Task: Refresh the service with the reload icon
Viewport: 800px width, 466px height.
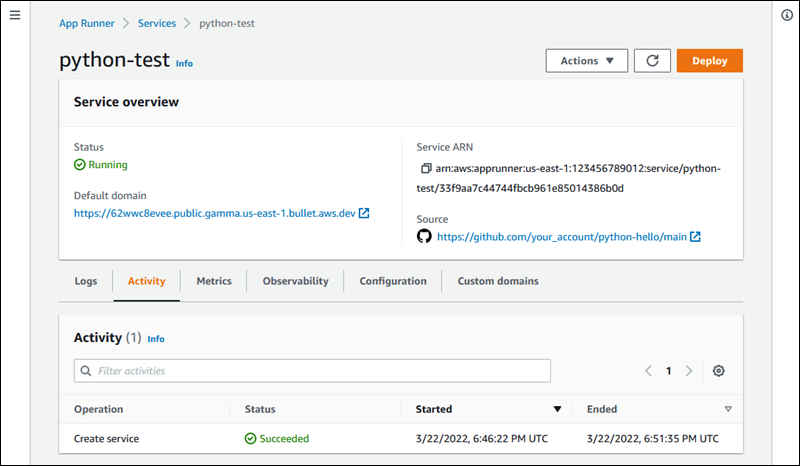Action: tap(652, 61)
